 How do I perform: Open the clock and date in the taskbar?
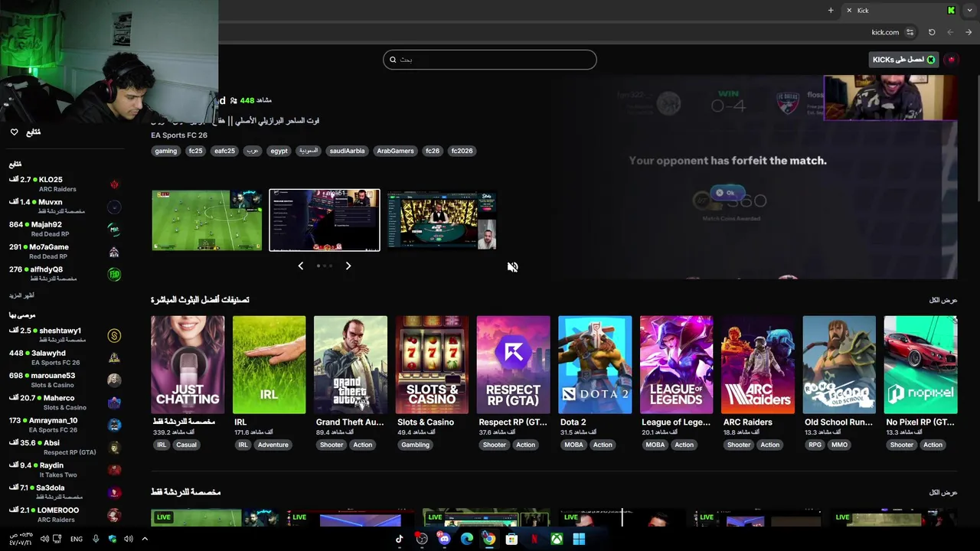[x=21, y=539]
